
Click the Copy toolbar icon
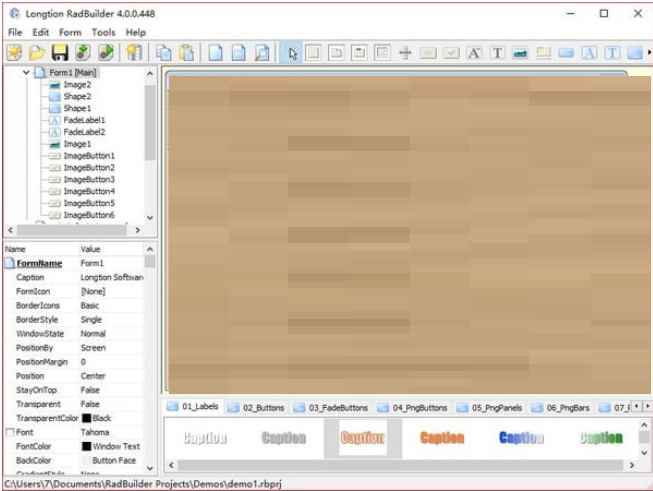click(163, 53)
